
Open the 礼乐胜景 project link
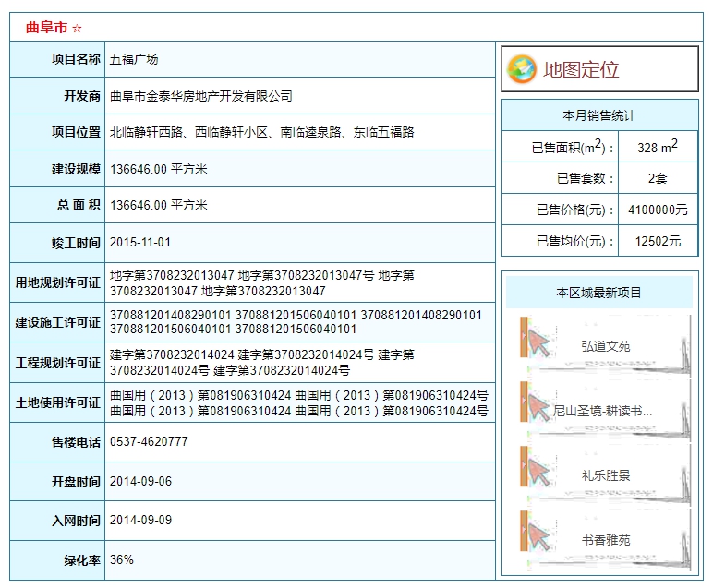(x=605, y=475)
